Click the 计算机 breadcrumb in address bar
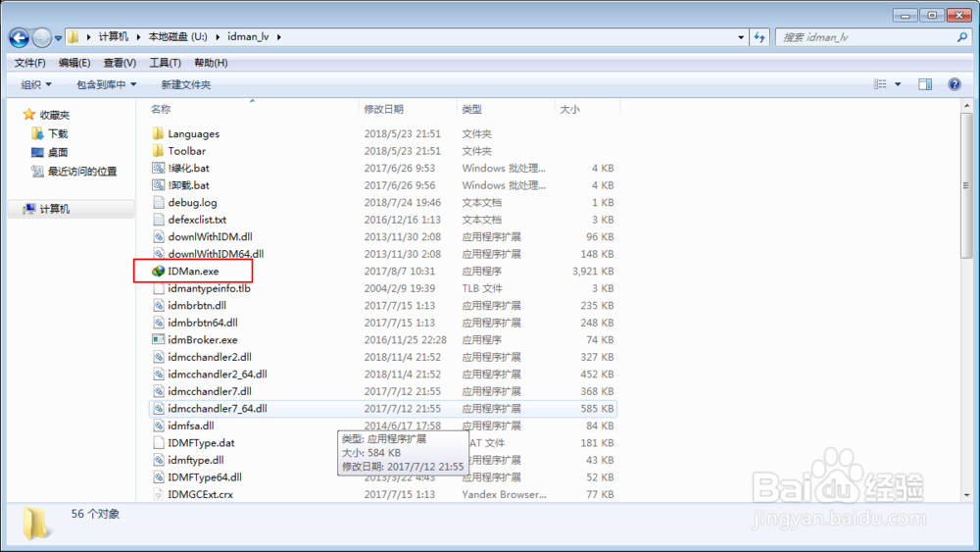980x552 pixels. pyautogui.click(x=113, y=37)
